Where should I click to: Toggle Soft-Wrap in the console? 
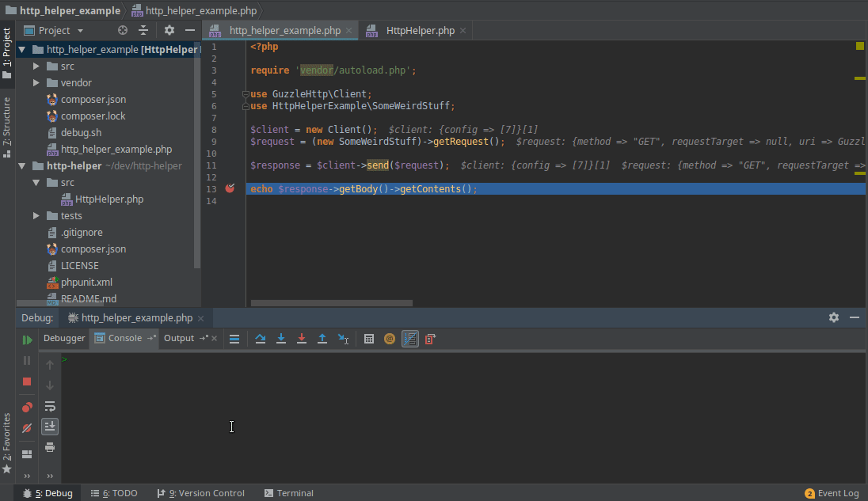pyautogui.click(x=50, y=406)
